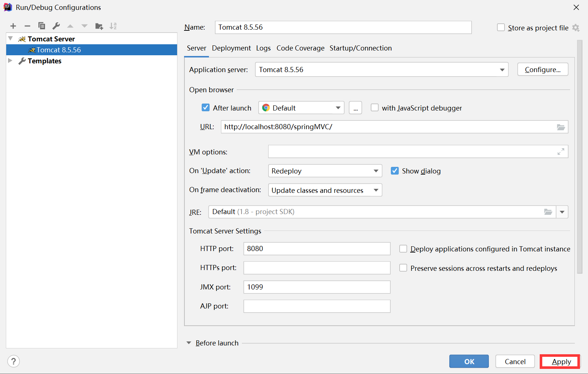Enable Deploy applications configured in Tomcat instance
Screen dimensions: 588x374
[x=403, y=249]
